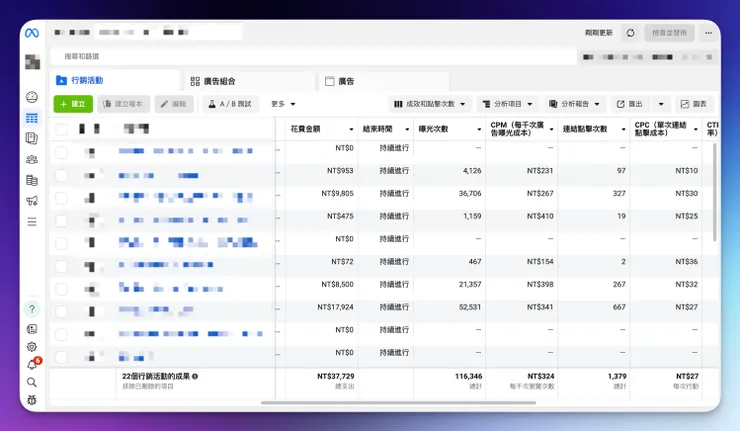
Task: Check the row with NT$17,924 spend
Action: (x=61, y=312)
